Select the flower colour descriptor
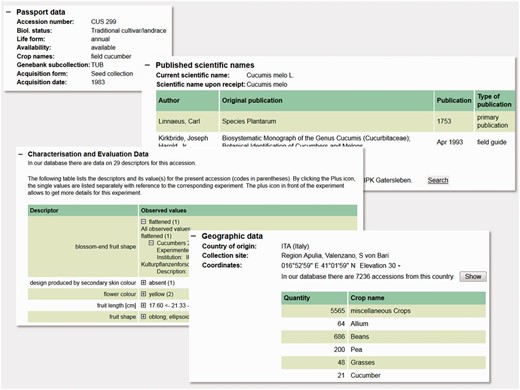520x390 pixels. (x=120, y=294)
